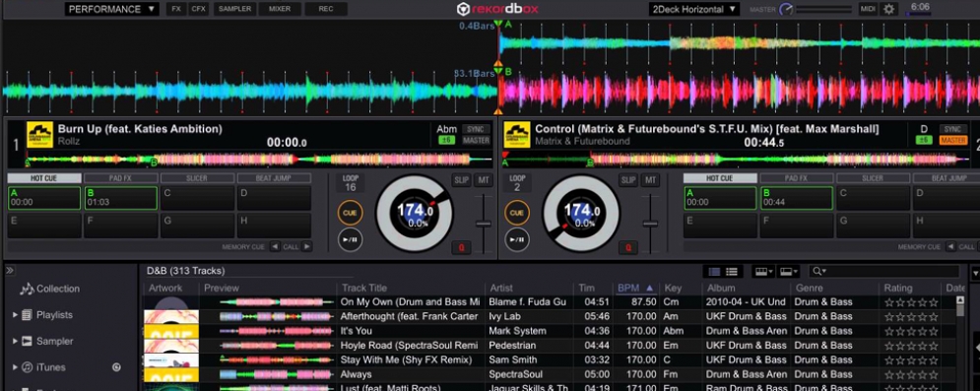The height and width of the screenshot is (391, 980).
Task: Click deck 1 tempo range ±6 button
Action: click(x=447, y=141)
